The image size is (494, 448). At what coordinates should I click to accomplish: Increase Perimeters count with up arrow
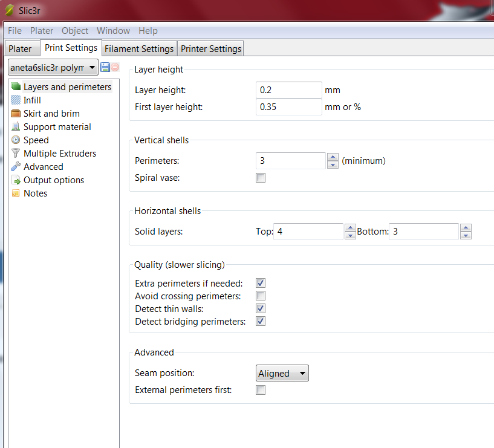pyautogui.click(x=333, y=157)
